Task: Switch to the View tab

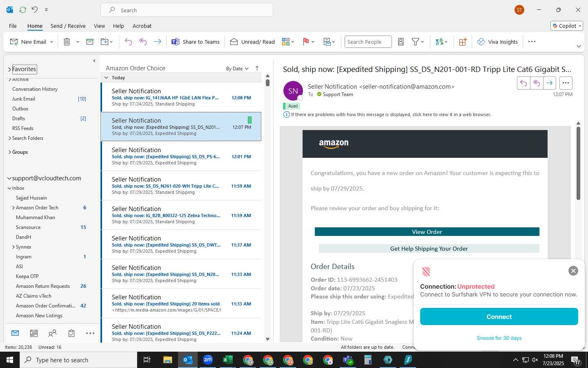Action: (x=99, y=26)
